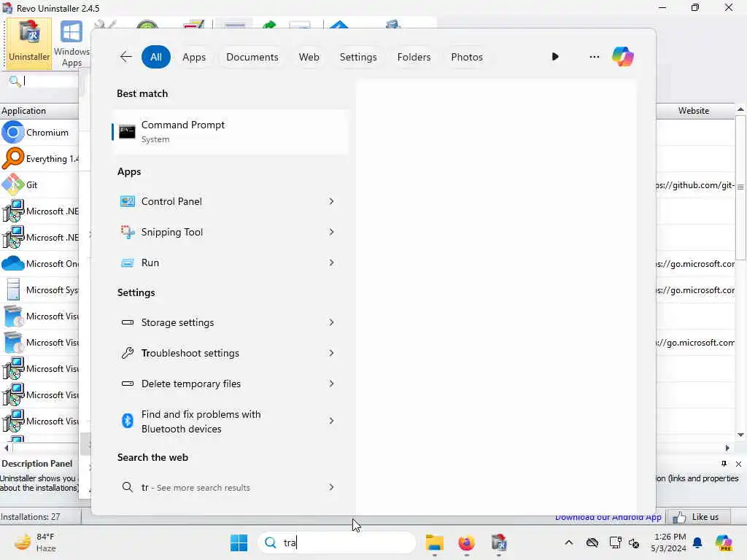Sort by Website column header
This screenshot has height=560, width=747.
coord(694,111)
